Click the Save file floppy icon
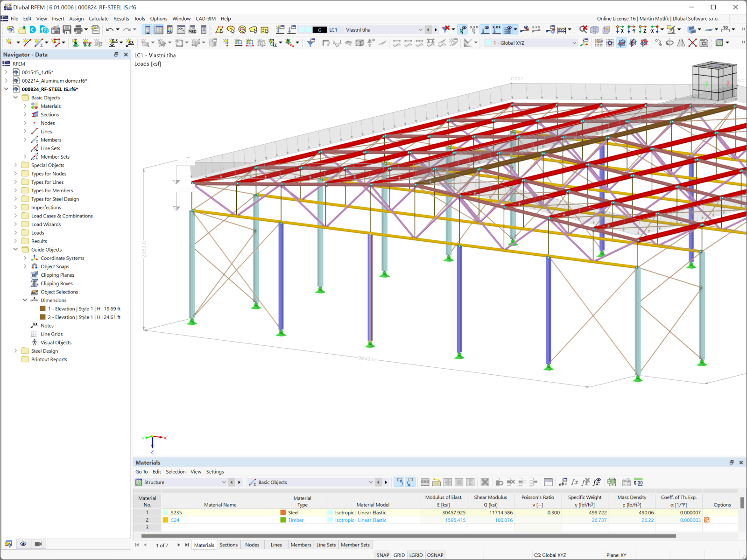Image resolution: width=747 pixels, height=560 pixels. point(67,29)
